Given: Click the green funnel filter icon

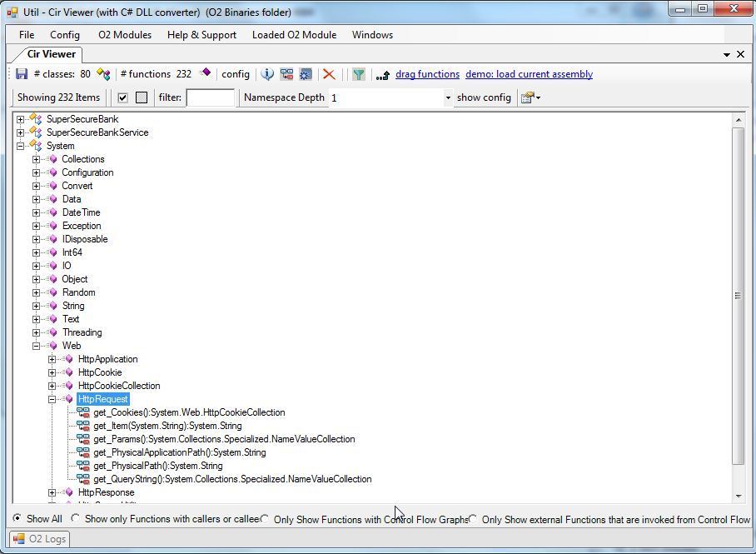Looking at the screenshot, I should 358,74.
